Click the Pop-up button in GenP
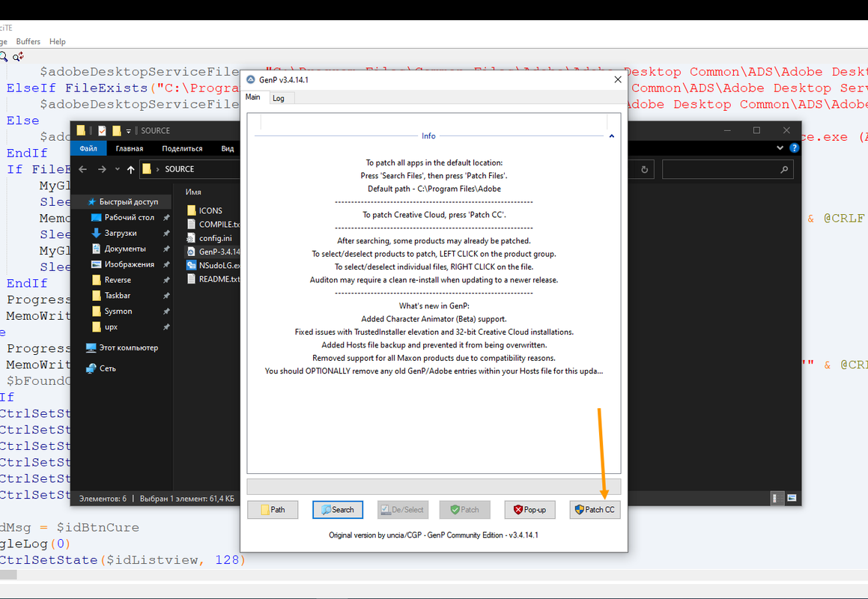868x599 pixels. [x=529, y=510]
